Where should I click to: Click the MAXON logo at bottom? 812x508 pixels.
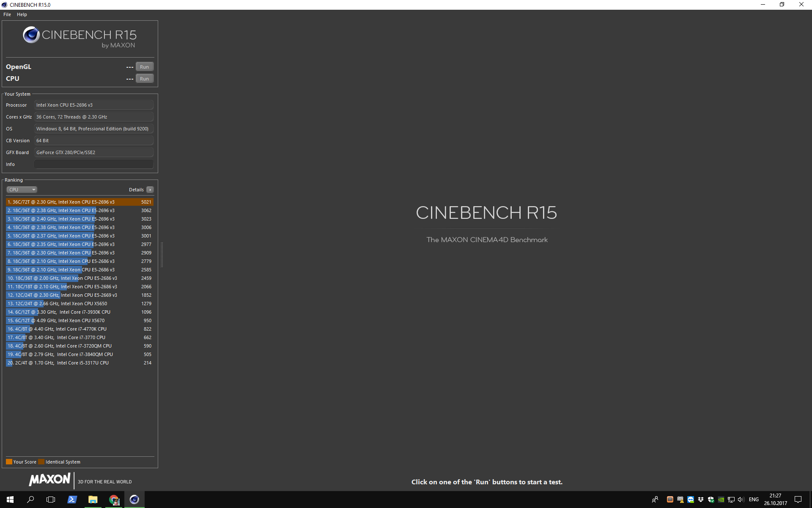point(49,479)
